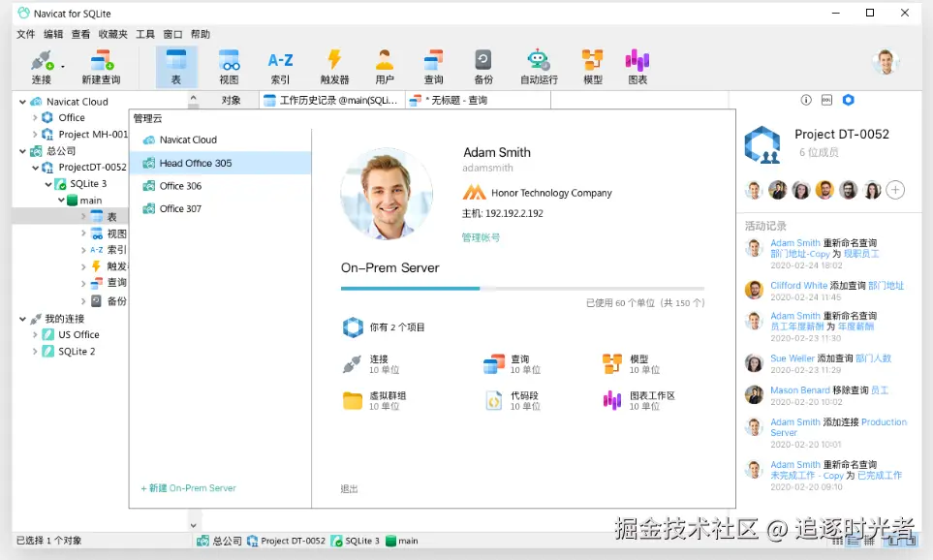Image resolution: width=933 pixels, height=560 pixels.
Task: Open the 工具 menu
Action: point(145,34)
